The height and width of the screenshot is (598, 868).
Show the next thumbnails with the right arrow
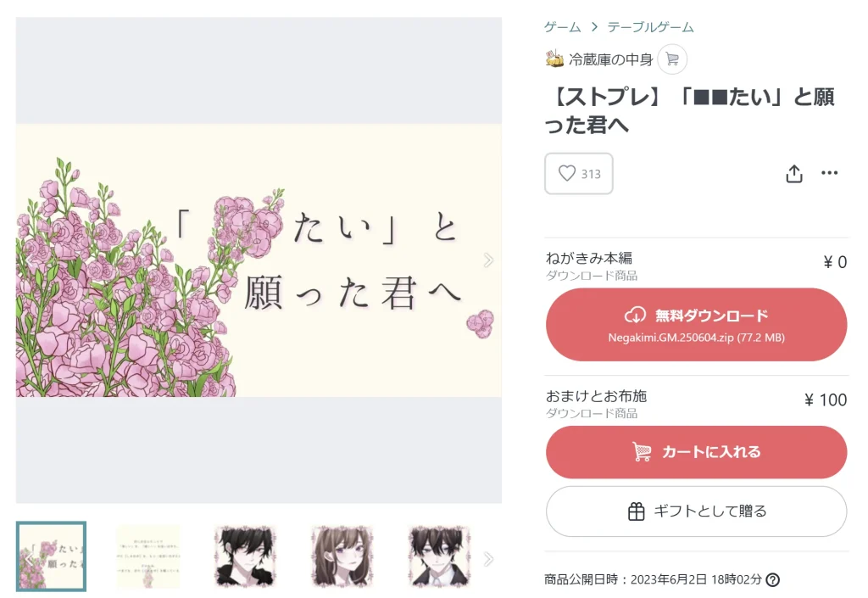click(487, 559)
